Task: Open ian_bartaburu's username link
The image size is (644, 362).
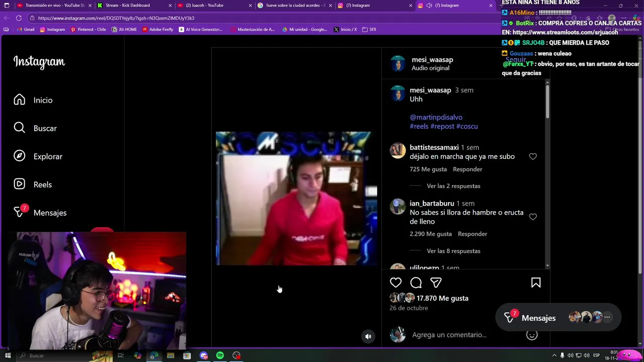Action: click(432, 203)
